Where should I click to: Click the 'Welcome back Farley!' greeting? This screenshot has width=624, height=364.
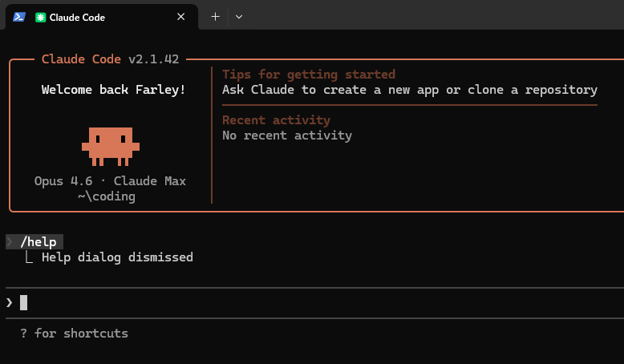[x=113, y=90]
